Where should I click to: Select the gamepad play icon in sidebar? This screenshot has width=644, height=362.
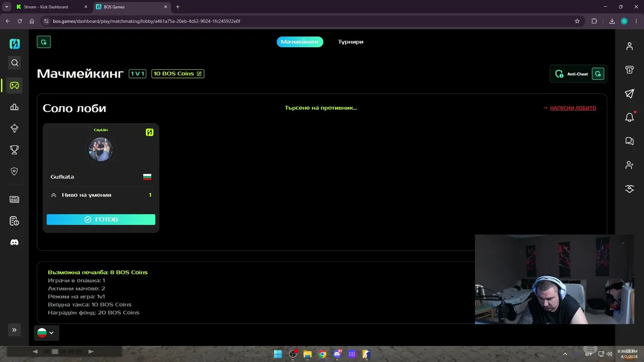click(x=15, y=85)
